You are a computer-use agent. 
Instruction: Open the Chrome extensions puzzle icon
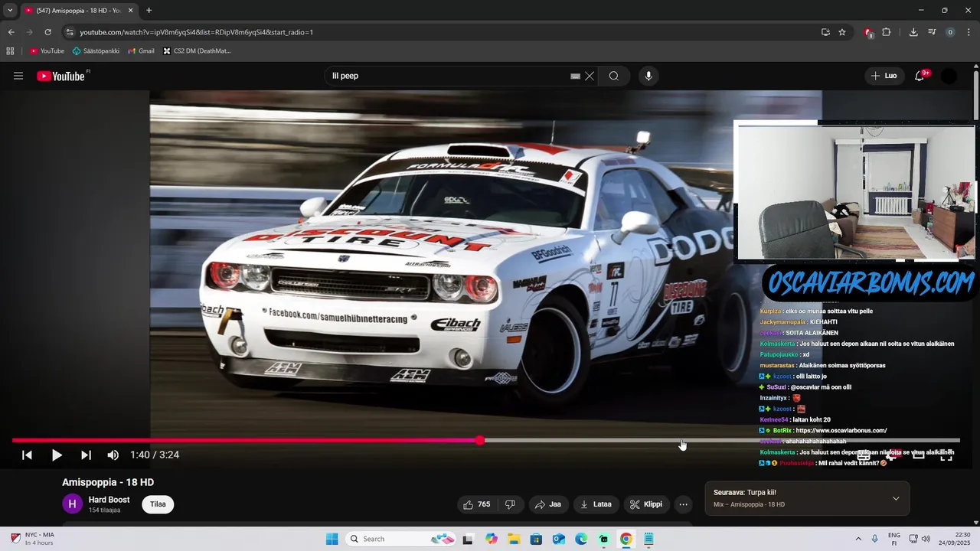coord(887,32)
